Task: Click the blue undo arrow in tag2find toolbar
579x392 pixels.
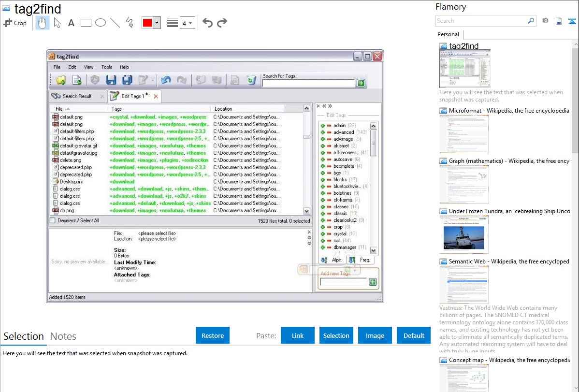Action: tap(166, 80)
